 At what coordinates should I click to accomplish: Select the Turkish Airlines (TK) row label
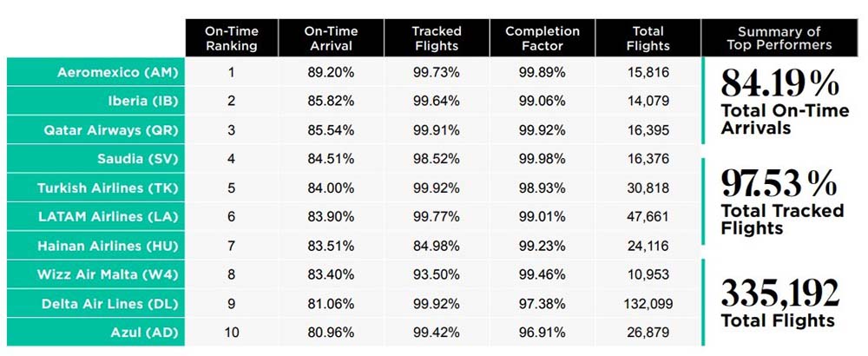(x=107, y=188)
